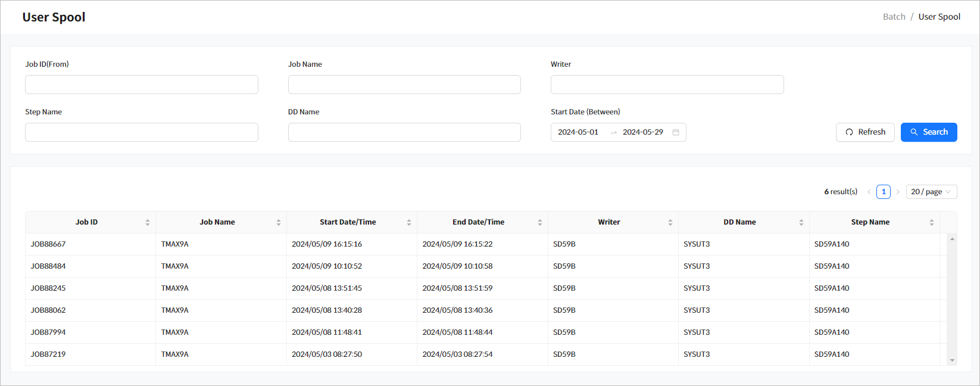Sort by Writer column arrows

[x=670, y=222]
